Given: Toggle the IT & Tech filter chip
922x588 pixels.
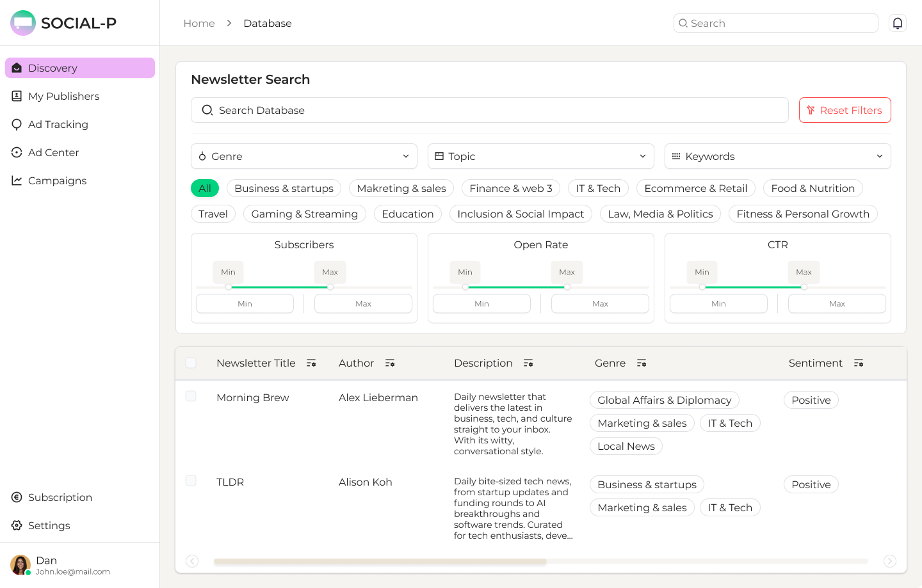Looking at the screenshot, I should [598, 188].
